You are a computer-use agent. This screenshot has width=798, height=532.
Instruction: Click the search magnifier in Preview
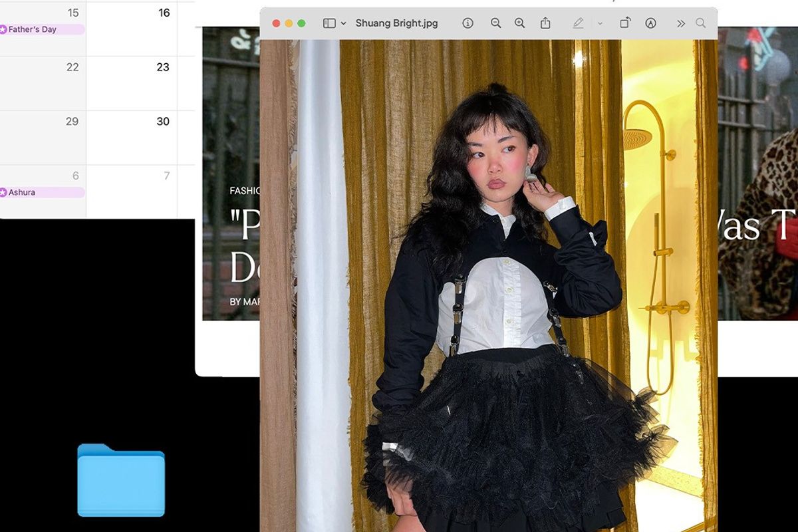pos(701,23)
